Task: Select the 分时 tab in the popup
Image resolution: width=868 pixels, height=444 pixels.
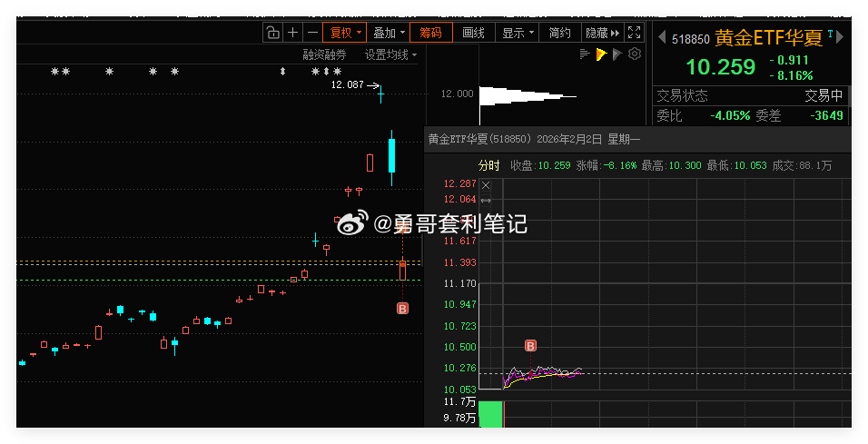Action: coord(488,165)
